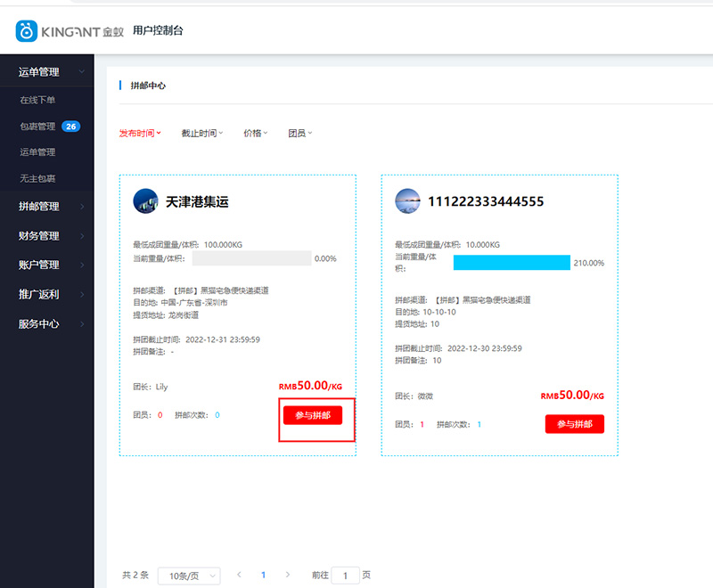The width and height of the screenshot is (713, 588).
Task: Sort by 价格
Action: click(x=255, y=134)
